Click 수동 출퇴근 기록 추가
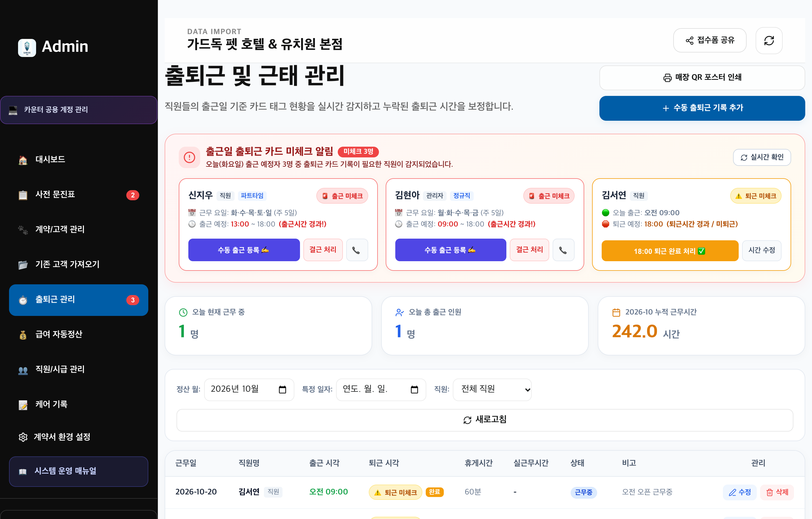 coord(702,108)
